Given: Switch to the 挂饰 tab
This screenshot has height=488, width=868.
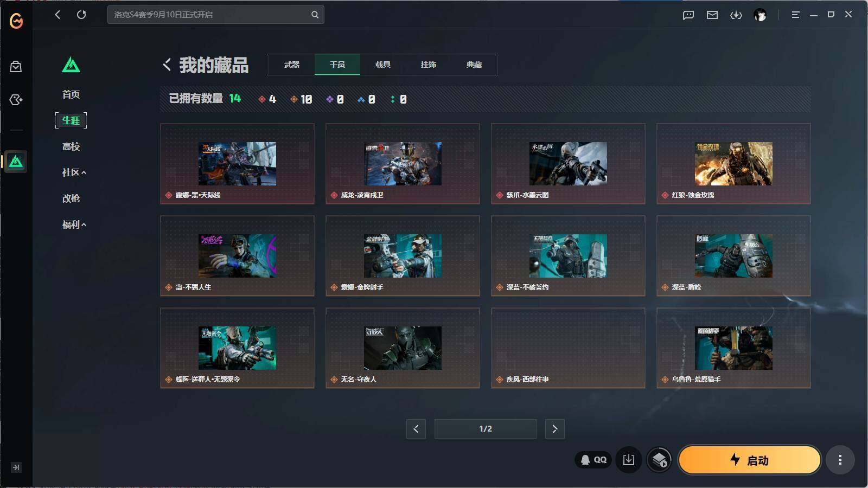Looking at the screenshot, I should tap(429, 65).
